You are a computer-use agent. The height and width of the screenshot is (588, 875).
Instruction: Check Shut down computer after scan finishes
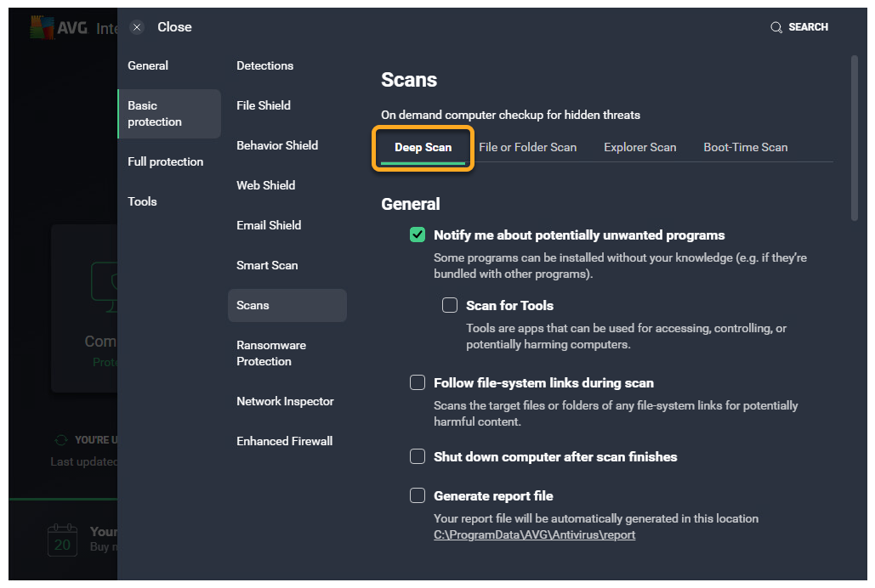point(418,457)
